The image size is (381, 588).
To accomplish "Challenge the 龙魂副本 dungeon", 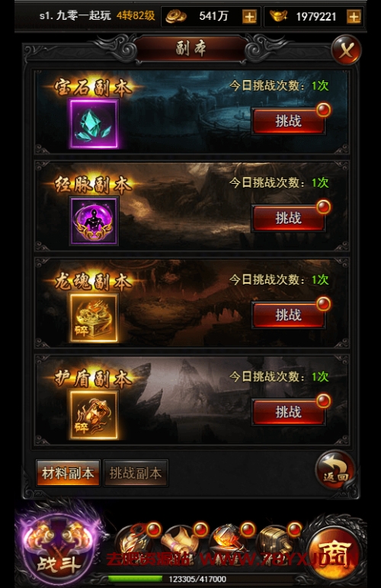I will (x=288, y=315).
